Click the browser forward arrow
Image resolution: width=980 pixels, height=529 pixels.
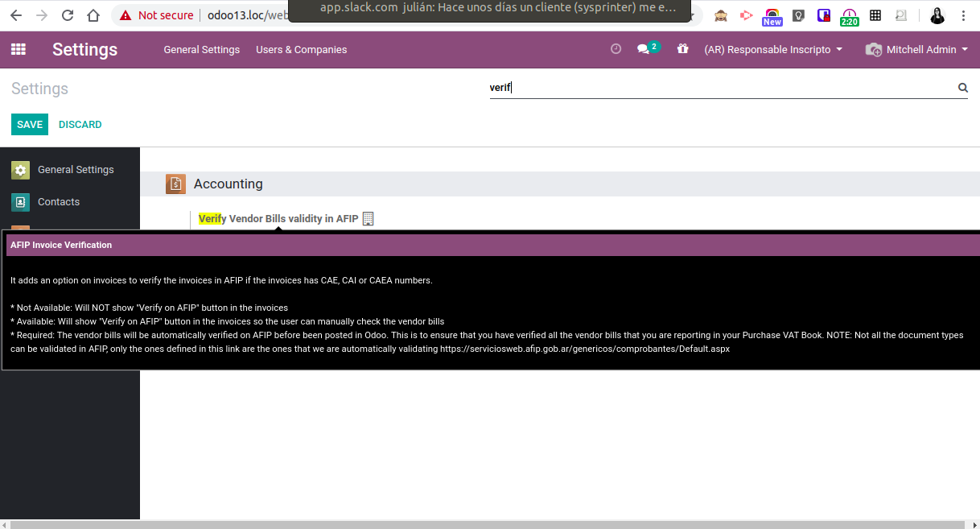(42, 15)
